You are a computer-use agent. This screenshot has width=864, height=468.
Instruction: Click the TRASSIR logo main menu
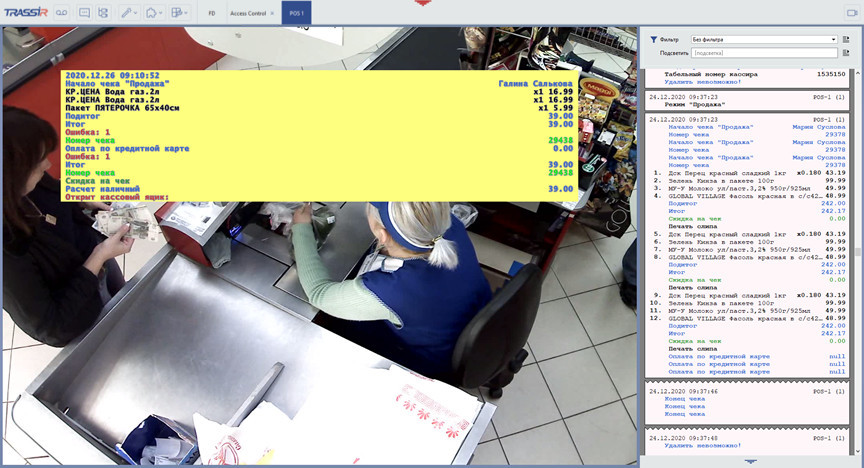click(24, 13)
